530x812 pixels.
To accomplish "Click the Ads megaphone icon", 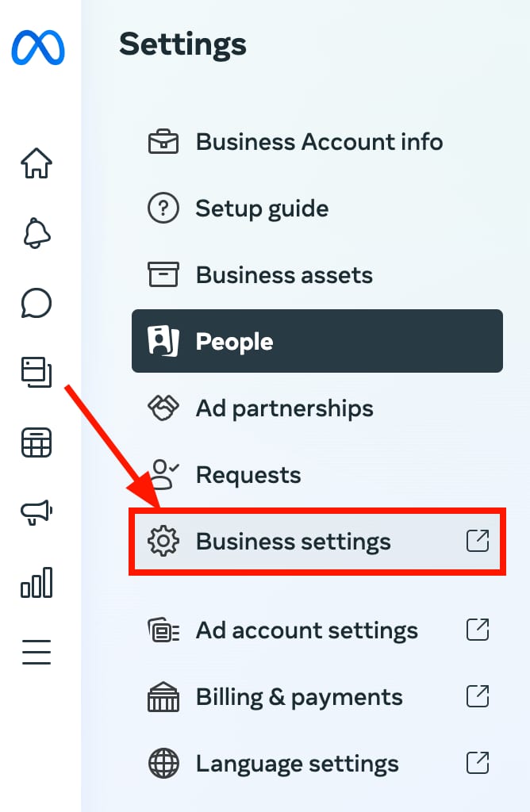I will coord(36,512).
